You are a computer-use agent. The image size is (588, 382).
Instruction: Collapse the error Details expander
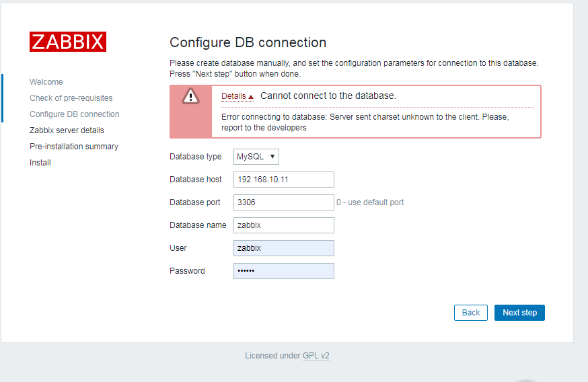click(237, 96)
